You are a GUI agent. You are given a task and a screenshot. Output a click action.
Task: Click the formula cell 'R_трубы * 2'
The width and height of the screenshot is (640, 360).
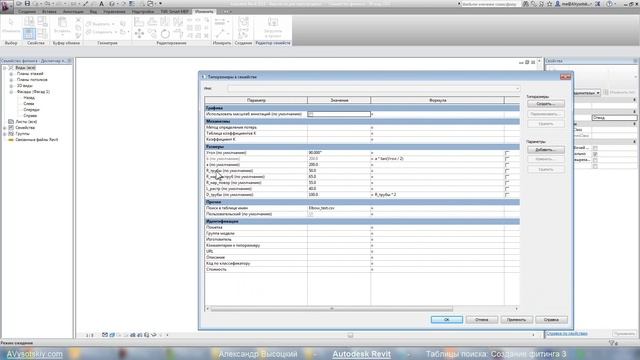438,195
